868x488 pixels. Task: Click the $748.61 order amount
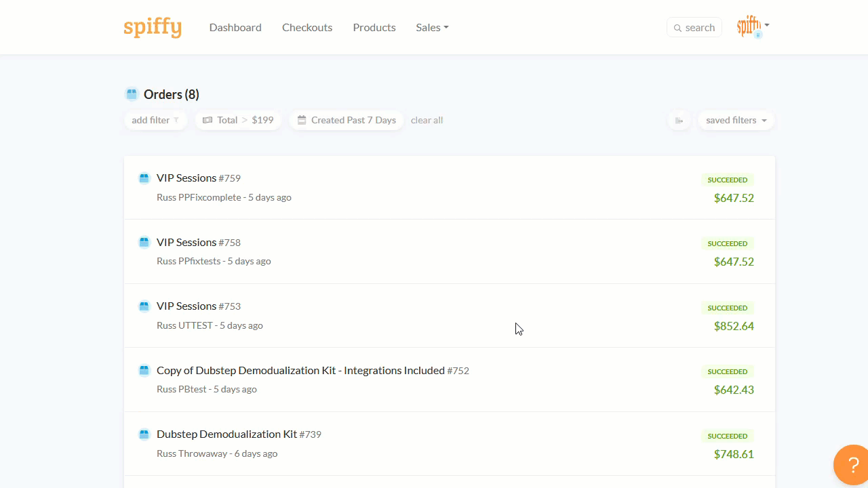(x=734, y=454)
